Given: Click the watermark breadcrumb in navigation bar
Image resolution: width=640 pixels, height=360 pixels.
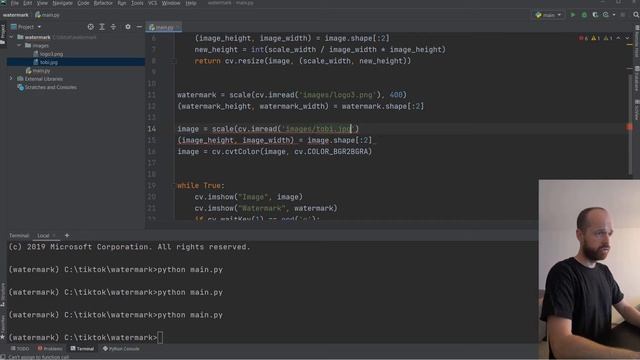Looking at the screenshot, I should [x=16, y=15].
